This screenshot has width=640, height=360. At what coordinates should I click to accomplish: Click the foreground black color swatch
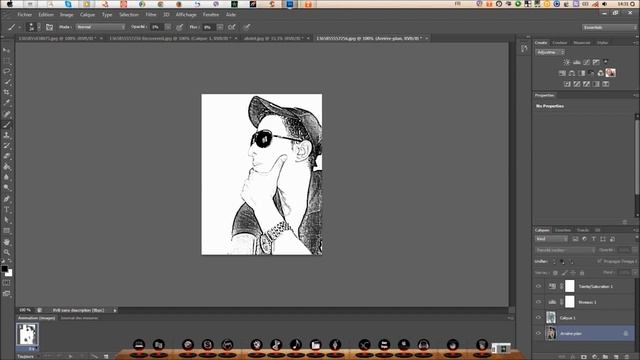pyautogui.click(x=4, y=269)
